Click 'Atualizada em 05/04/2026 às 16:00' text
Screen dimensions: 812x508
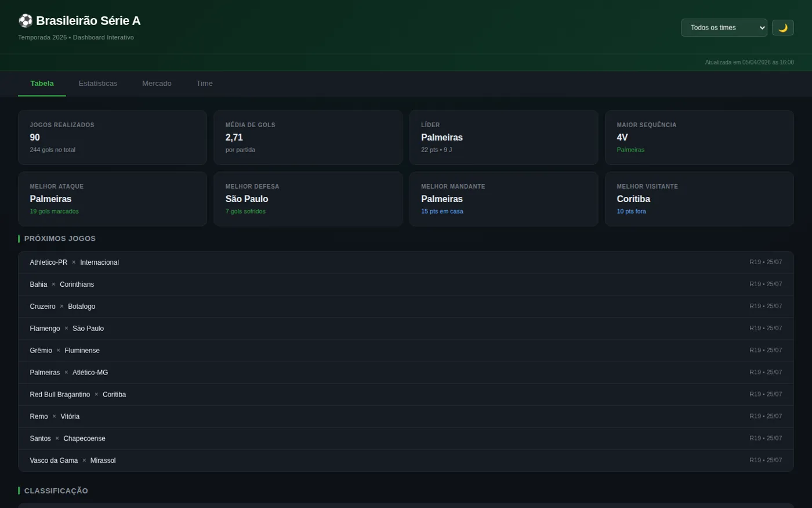pos(749,62)
